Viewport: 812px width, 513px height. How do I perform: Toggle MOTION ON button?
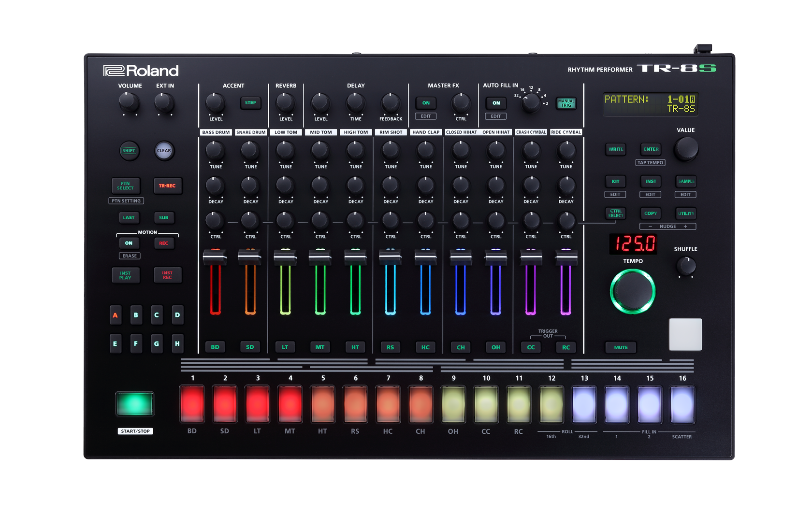[x=129, y=243]
